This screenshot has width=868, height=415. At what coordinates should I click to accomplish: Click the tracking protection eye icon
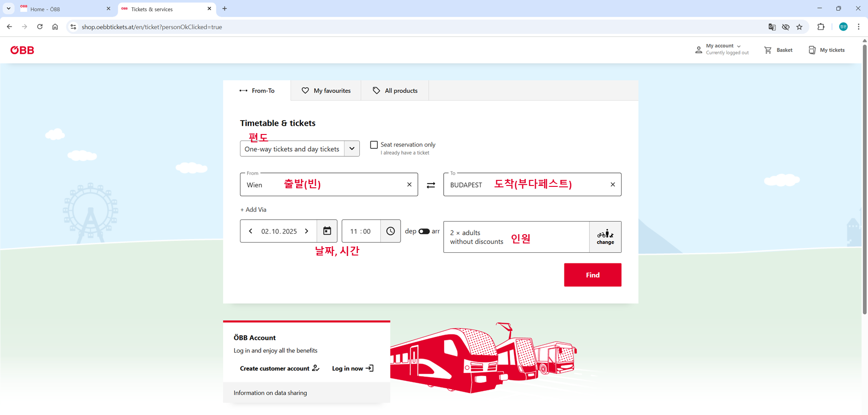click(785, 27)
